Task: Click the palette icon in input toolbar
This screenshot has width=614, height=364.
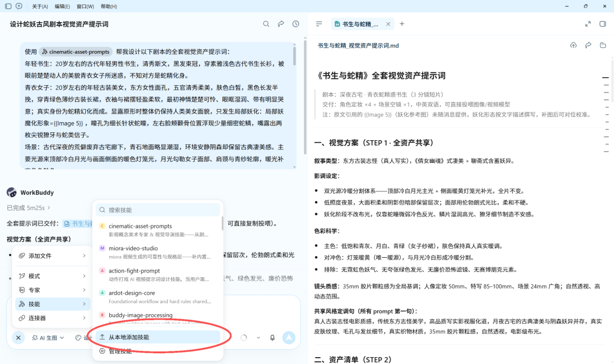Action: 78,338
